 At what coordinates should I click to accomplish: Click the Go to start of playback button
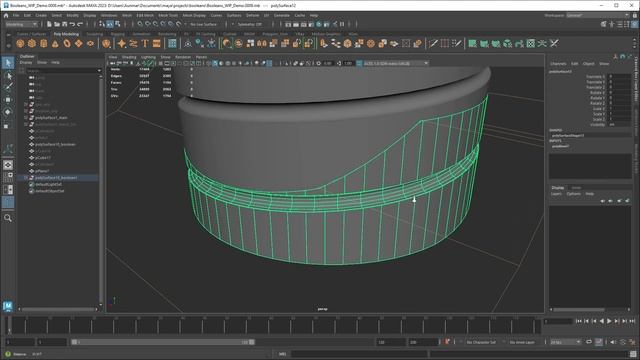578,321
